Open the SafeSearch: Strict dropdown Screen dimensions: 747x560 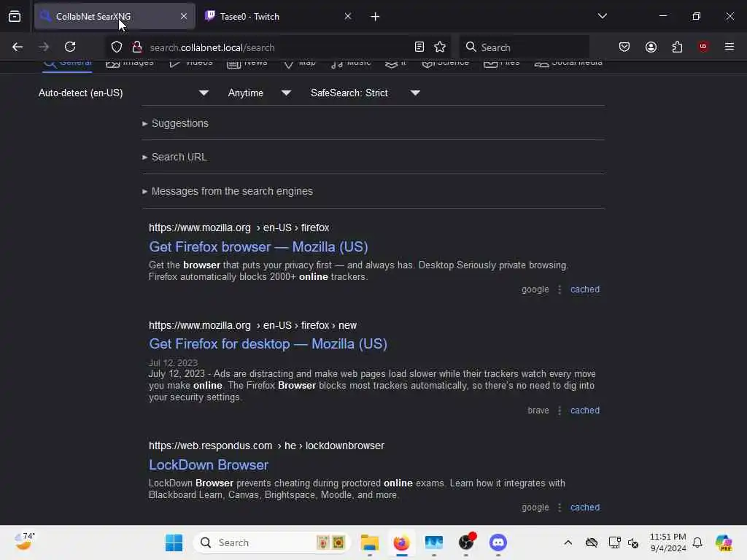365,93
